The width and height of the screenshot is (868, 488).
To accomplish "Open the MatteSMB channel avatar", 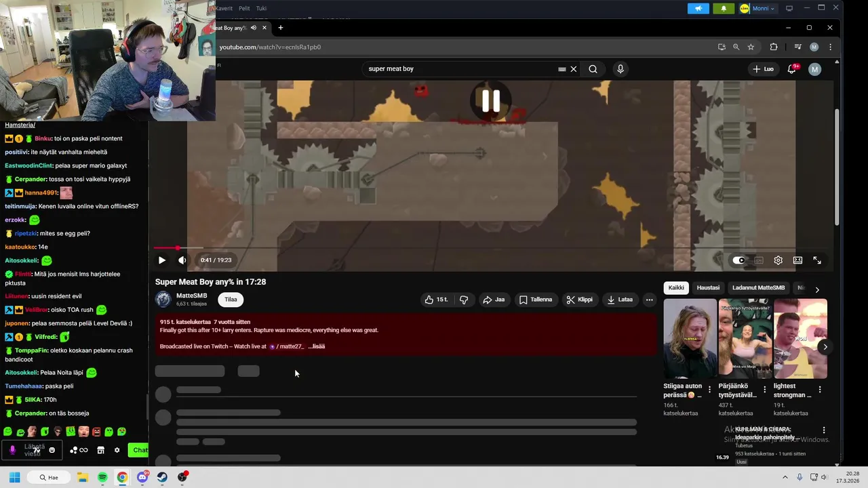I will tap(163, 300).
